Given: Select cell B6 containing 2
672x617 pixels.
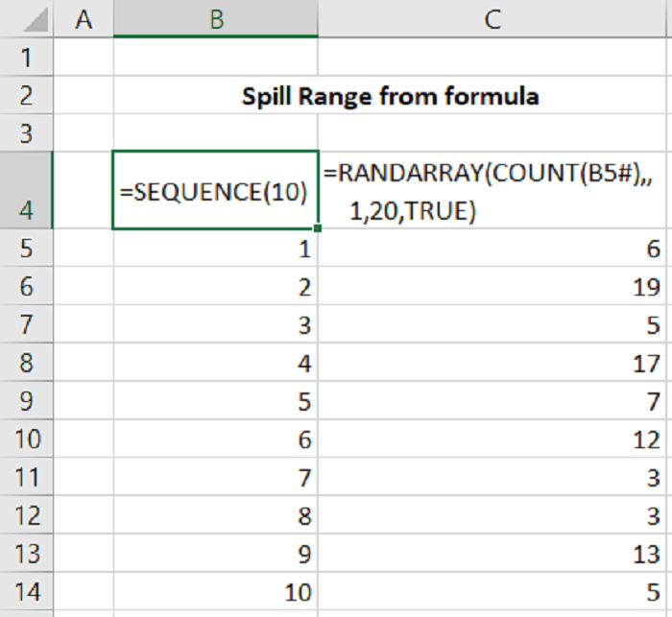Looking at the screenshot, I should [216, 286].
